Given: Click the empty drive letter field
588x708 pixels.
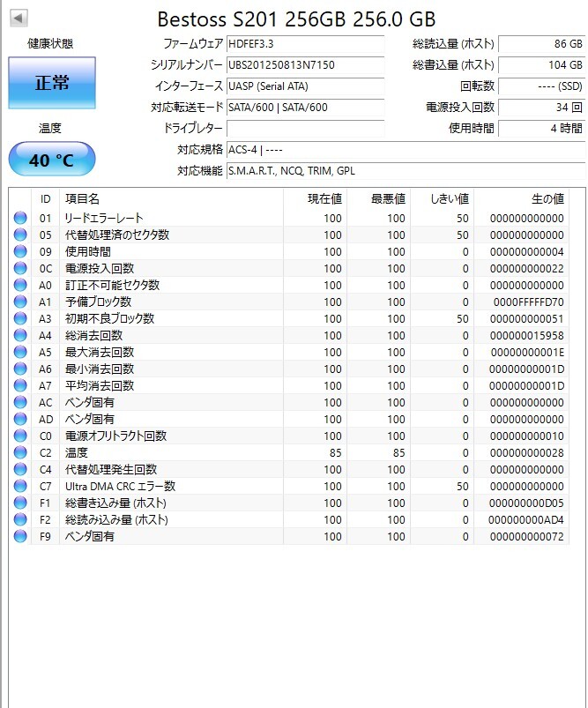Looking at the screenshot, I should (305, 129).
